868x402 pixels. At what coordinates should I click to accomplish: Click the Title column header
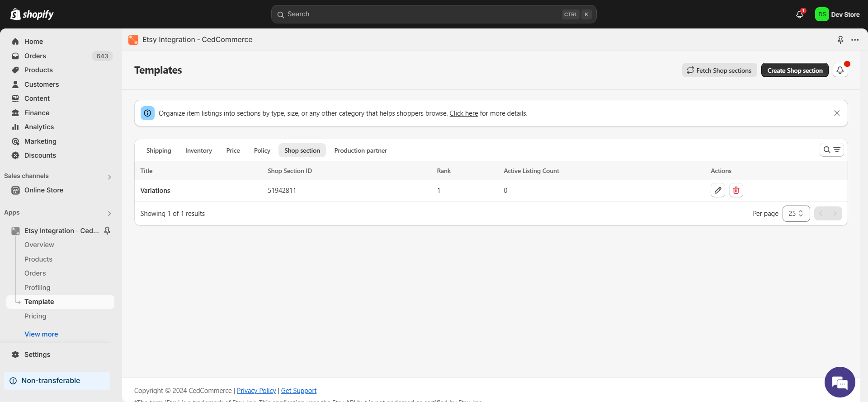[x=146, y=171]
